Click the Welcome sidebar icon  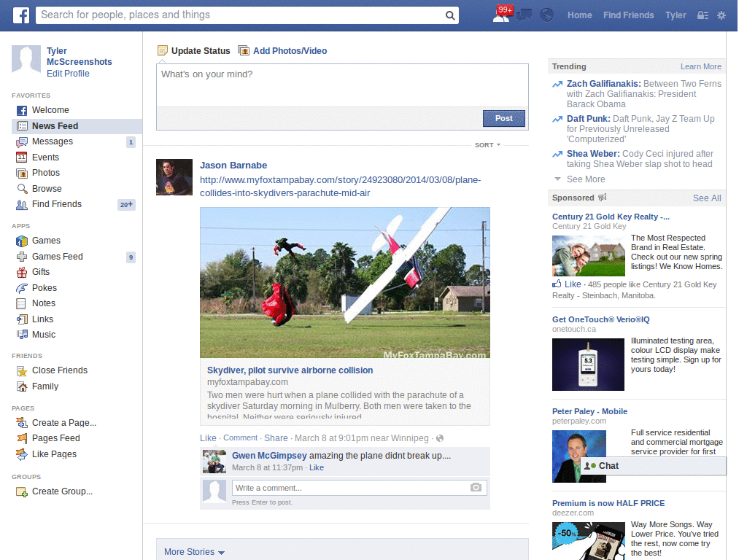pos(22,111)
